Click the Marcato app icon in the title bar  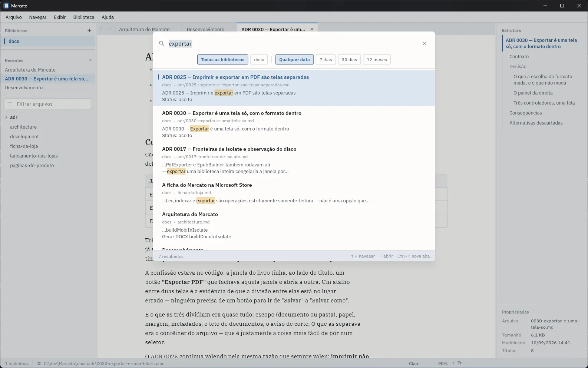6,6
